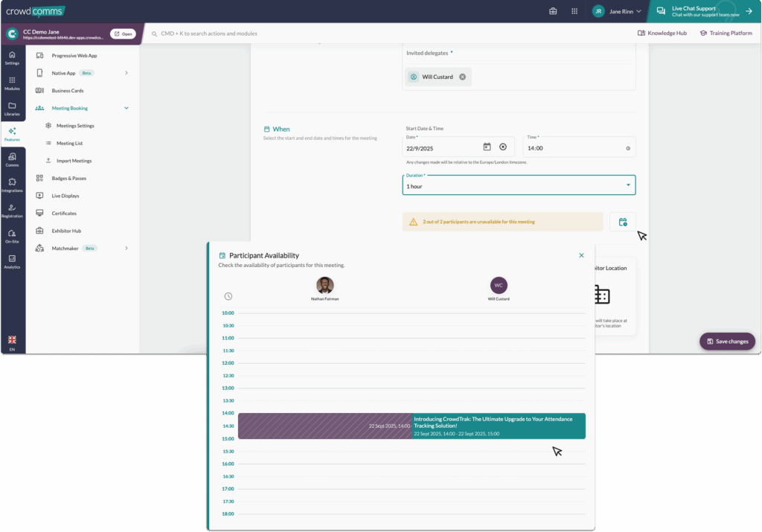
Task: Click the apps grid icon in header
Action: point(574,11)
